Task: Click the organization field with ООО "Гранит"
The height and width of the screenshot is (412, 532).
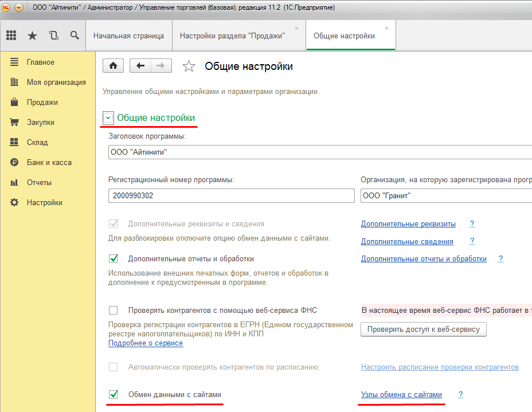Action: [x=446, y=195]
